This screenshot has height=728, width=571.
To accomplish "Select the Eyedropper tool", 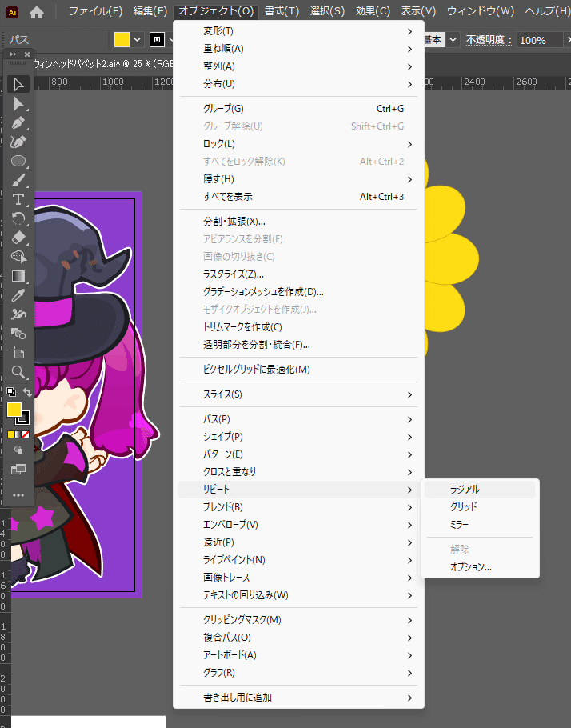I will pos(18,295).
